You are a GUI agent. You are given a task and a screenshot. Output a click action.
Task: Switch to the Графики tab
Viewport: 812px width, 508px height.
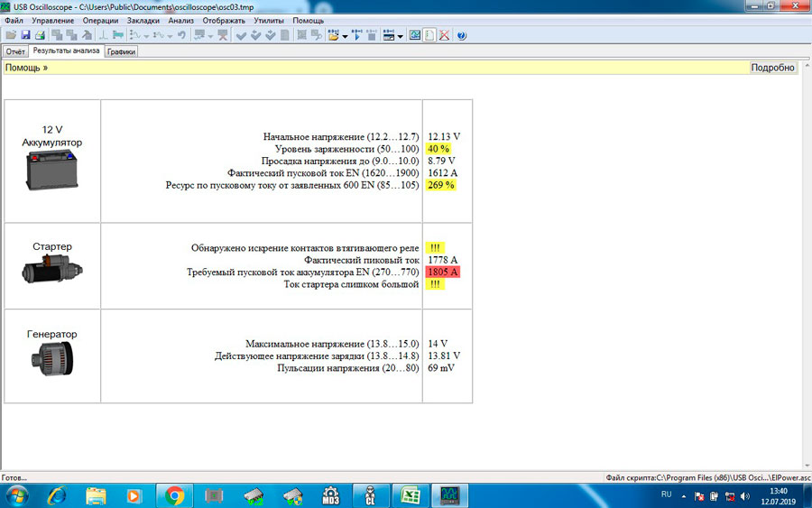[121, 51]
